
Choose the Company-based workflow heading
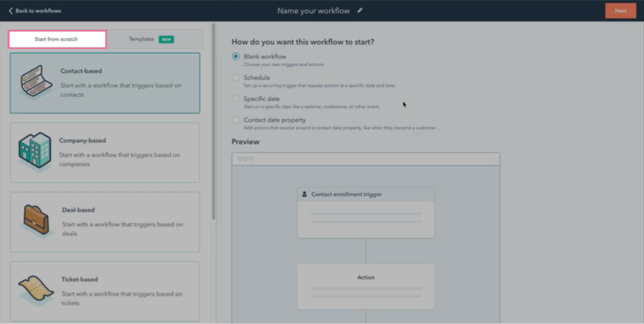coord(82,140)
